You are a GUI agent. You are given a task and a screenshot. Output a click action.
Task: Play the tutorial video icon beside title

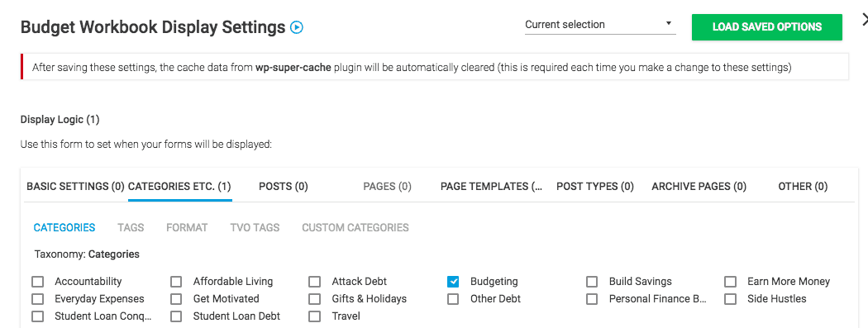point(297,27)
